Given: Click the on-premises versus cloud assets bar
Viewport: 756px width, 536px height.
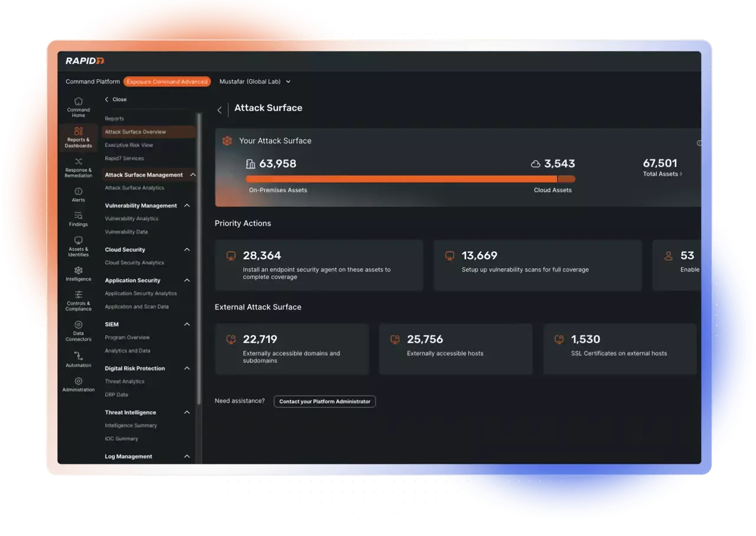Looking at the screenshot, I should (410, 179).
